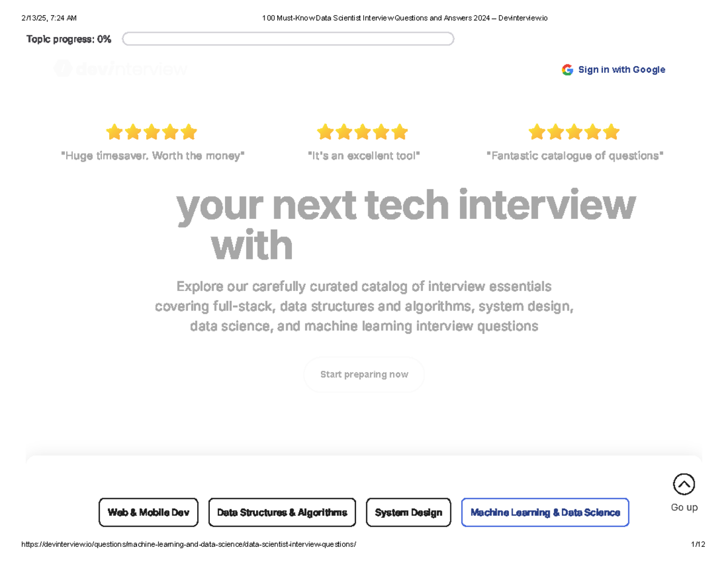Click the last star of the "Huge timesaver" rating
The height and width of the screenshot is (562, 728).
tap(189, 131)
